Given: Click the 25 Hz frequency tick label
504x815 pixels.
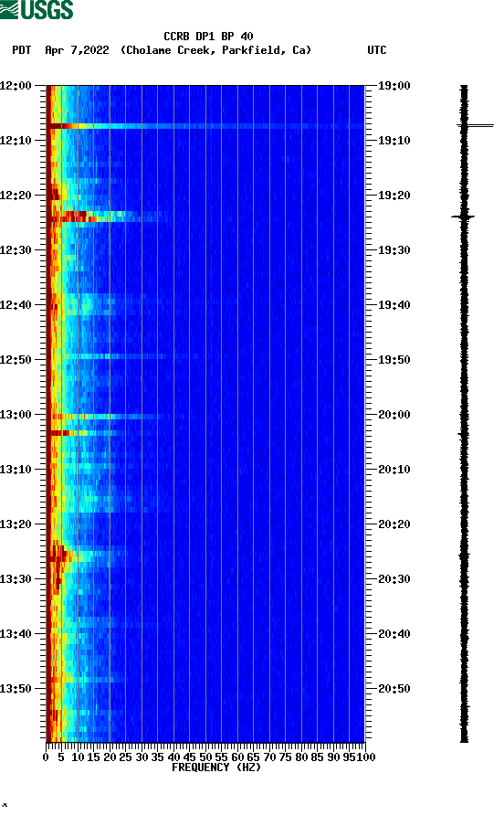Looking at the screenshot, I should point(126,757).
